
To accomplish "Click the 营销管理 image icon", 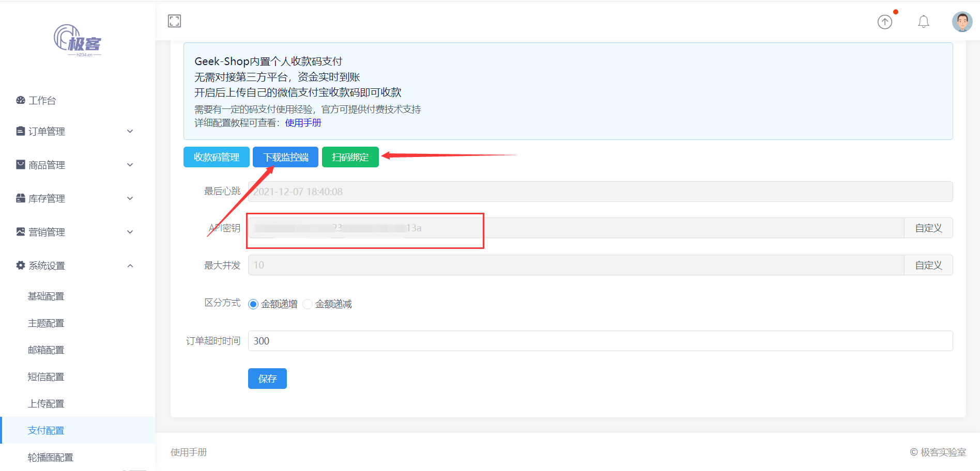I will click(x=21, y=232).
